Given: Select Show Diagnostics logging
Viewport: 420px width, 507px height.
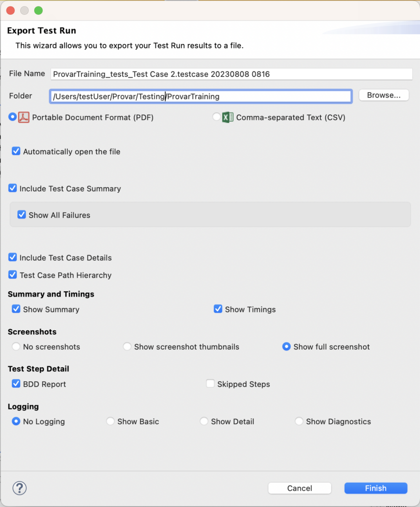Looking at the screenshot, I should (x=299, y=421).
